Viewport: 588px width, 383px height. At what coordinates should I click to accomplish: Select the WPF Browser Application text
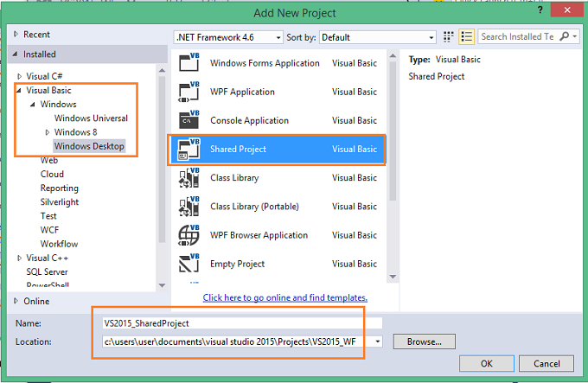click(259, 235)
